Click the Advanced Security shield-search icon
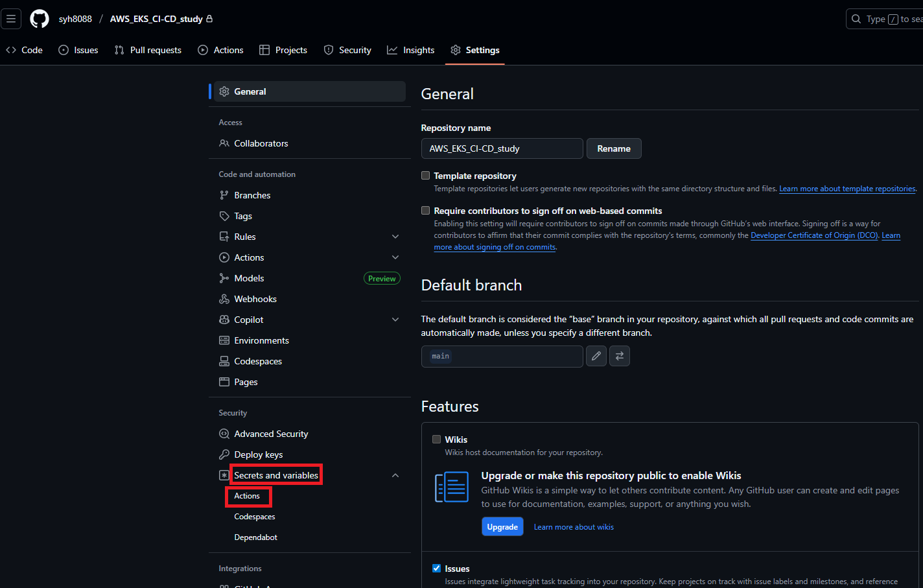 click(x=224, y=434)
